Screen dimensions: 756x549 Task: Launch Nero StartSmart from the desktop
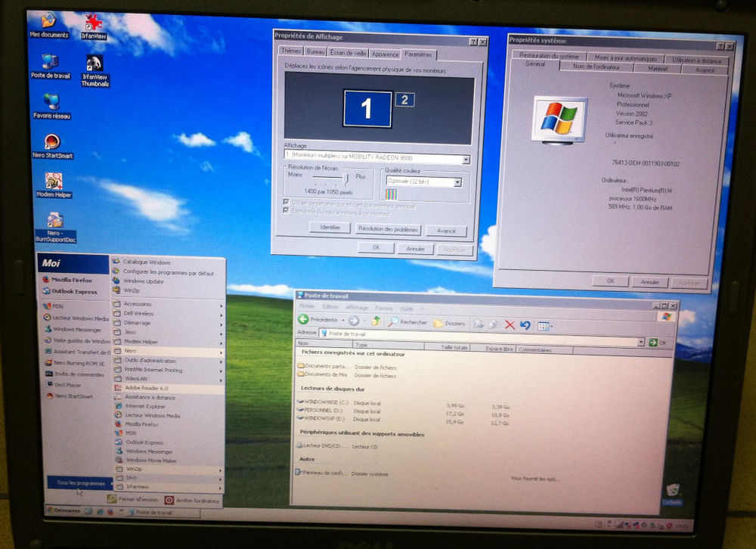[x=52, y=146]
